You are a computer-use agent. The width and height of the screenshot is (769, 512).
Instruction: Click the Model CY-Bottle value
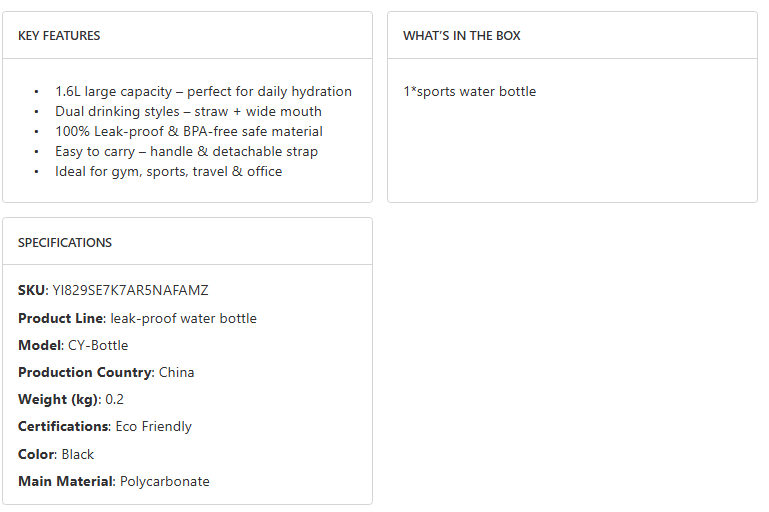point(98,346)
